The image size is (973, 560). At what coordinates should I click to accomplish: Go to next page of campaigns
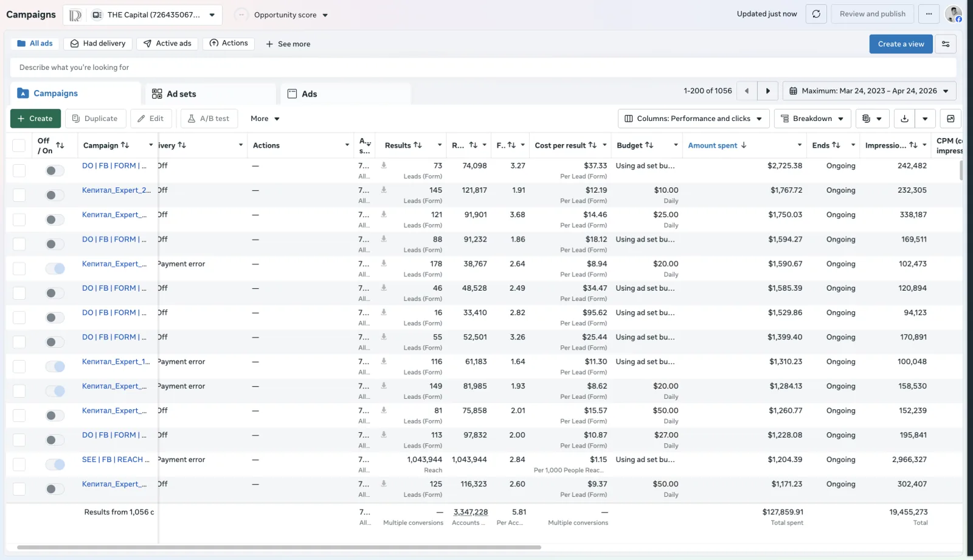[x=767, y=91]
